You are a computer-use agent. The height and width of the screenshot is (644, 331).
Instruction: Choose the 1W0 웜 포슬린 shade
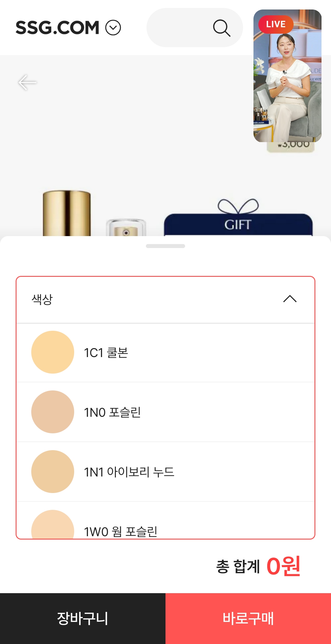click(165, 521)
